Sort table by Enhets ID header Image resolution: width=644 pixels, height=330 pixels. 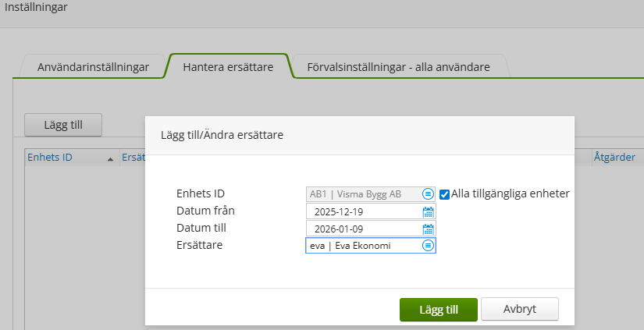[x=50, y=158]
